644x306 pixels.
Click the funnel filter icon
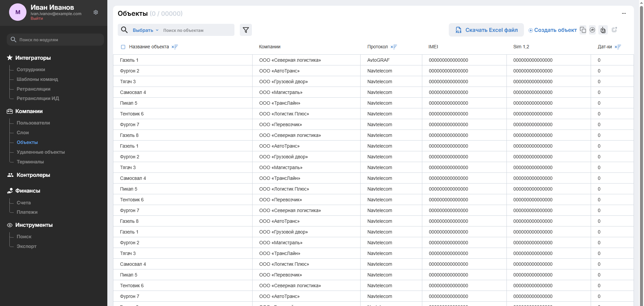(246, 30)
